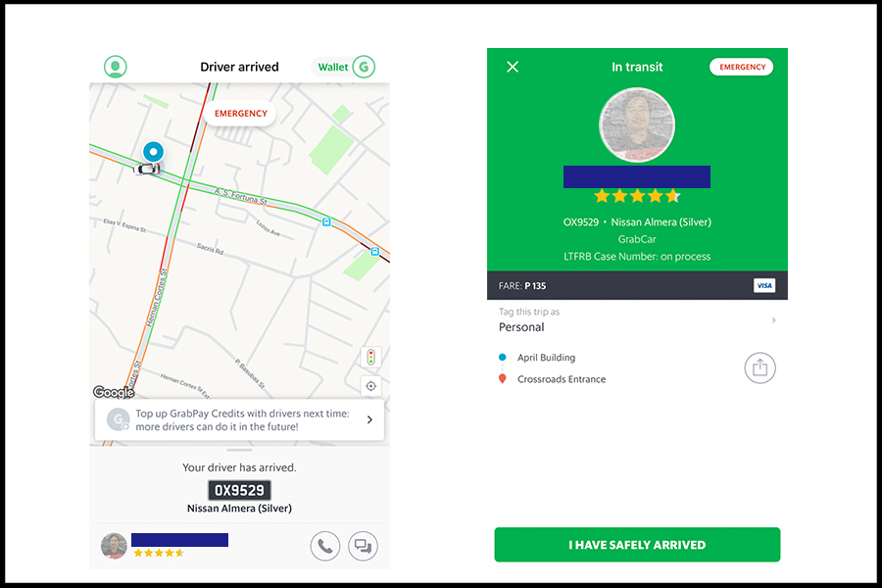
Task: Click the blue pickup location pin
Action: click(x=154, y=151)
